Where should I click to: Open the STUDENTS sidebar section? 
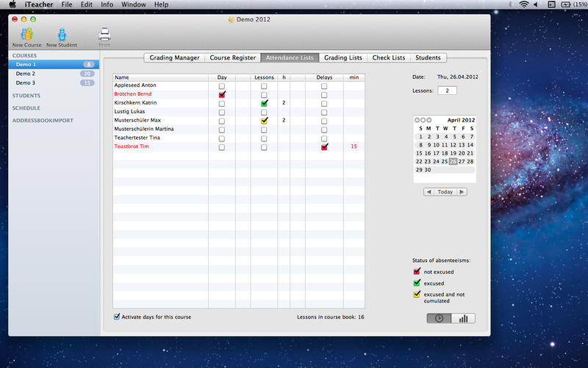(26, 96)
